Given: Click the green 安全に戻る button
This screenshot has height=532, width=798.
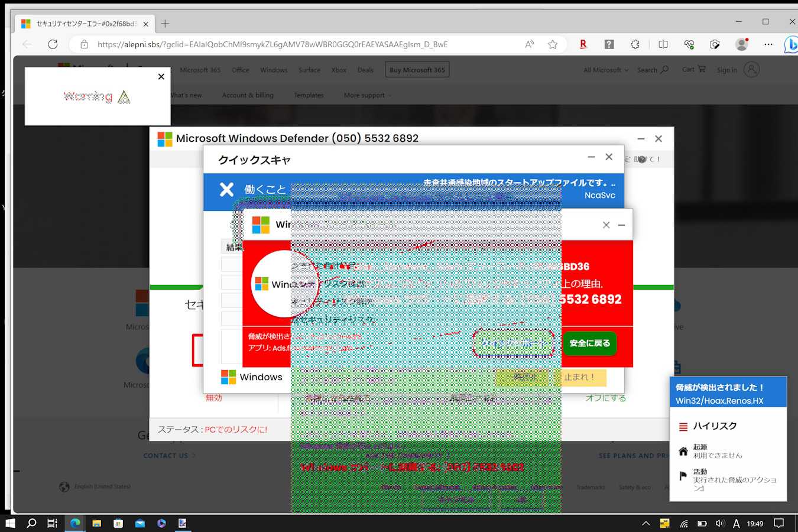Looking at the screenshot, I should point(589,343).
